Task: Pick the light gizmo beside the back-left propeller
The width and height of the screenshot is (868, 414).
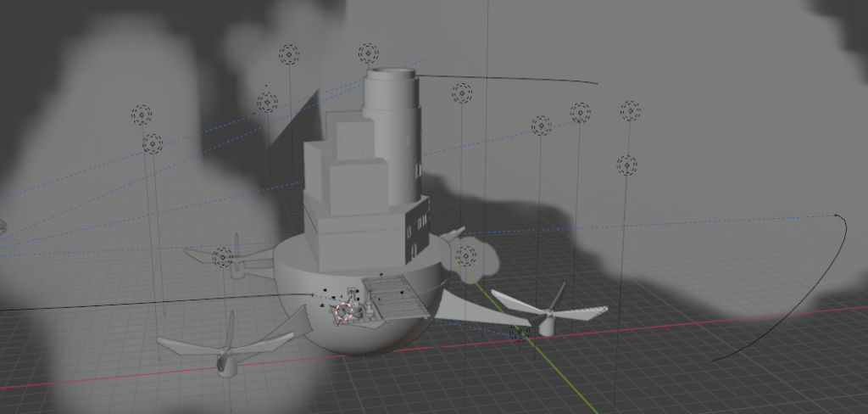Action: 222,256
